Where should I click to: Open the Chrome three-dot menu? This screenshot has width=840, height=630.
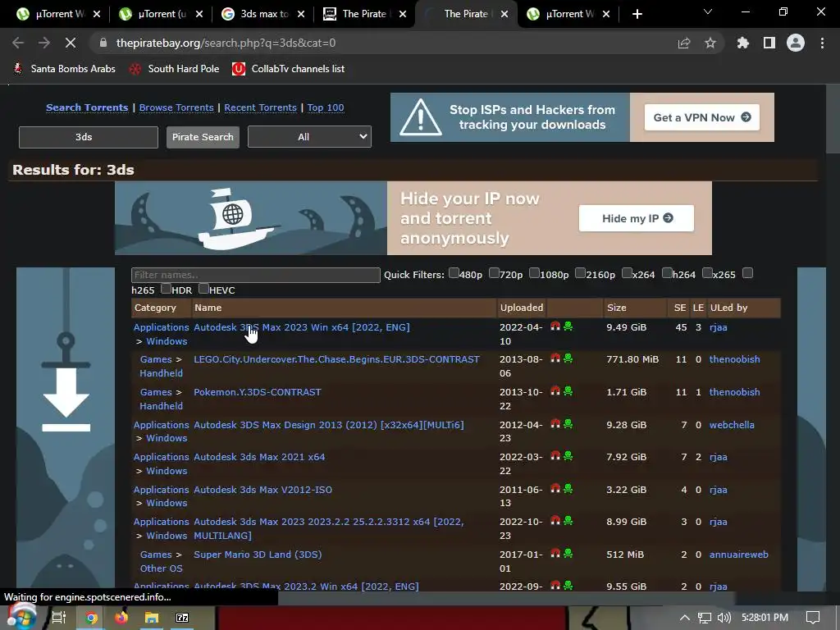coord(822,43)
